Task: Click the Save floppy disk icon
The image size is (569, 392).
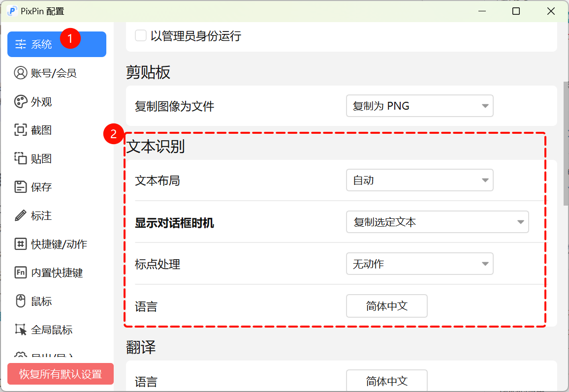Action: click(20, 187)
